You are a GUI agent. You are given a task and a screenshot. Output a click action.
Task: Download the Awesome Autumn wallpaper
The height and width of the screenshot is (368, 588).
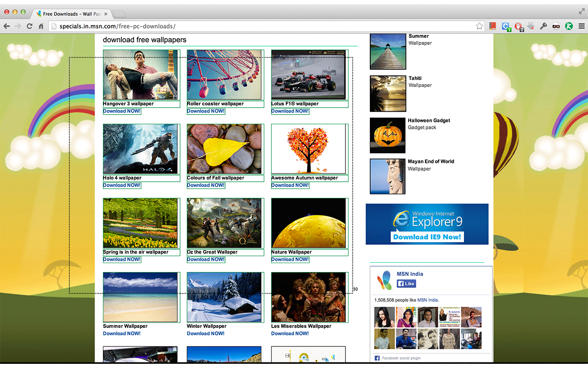tap(290, 185)
